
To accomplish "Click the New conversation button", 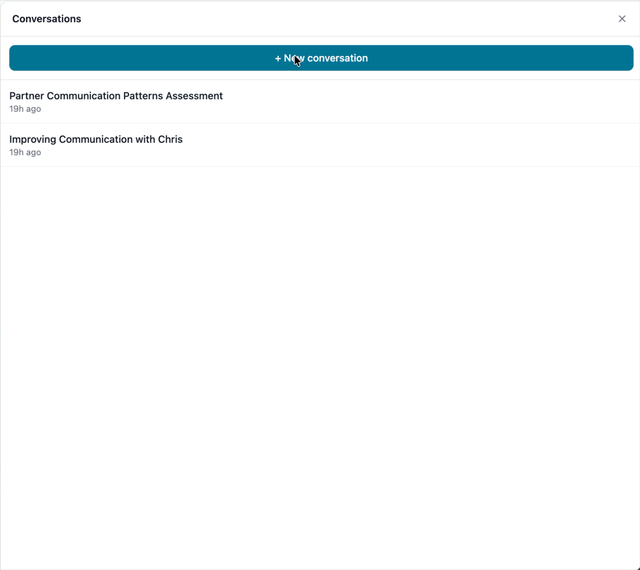I will 321,58.
